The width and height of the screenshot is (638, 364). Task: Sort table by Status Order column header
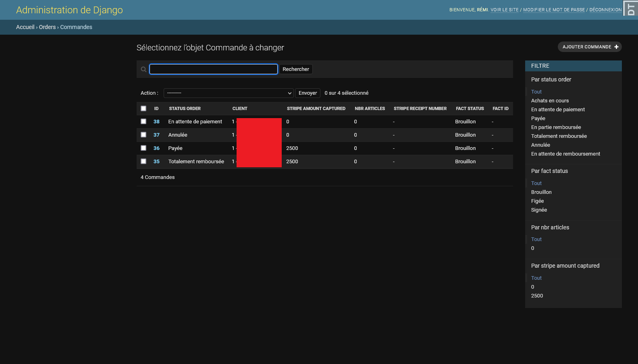click(x=185, y=108)
